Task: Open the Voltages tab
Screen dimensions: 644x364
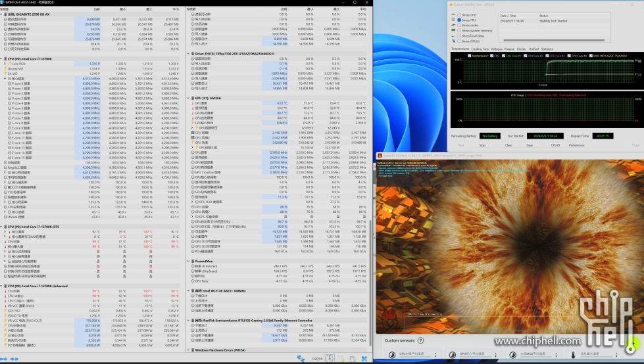Action: click(497, 49)
